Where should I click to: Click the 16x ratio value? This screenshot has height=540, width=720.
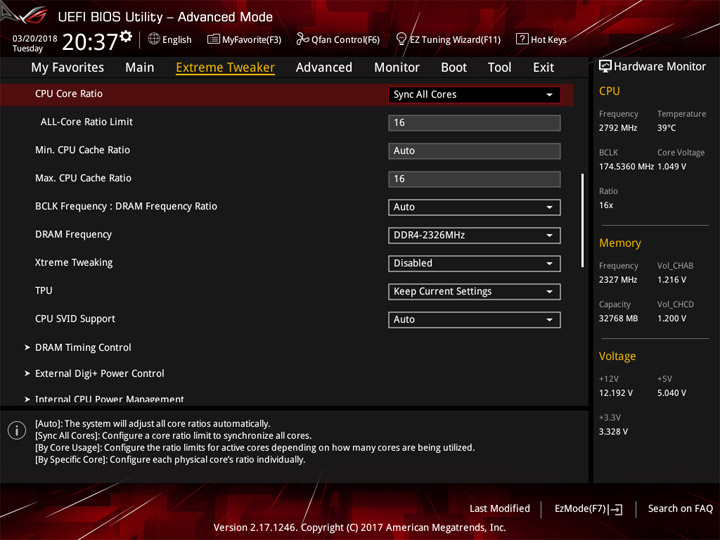(x=606, y=205)
